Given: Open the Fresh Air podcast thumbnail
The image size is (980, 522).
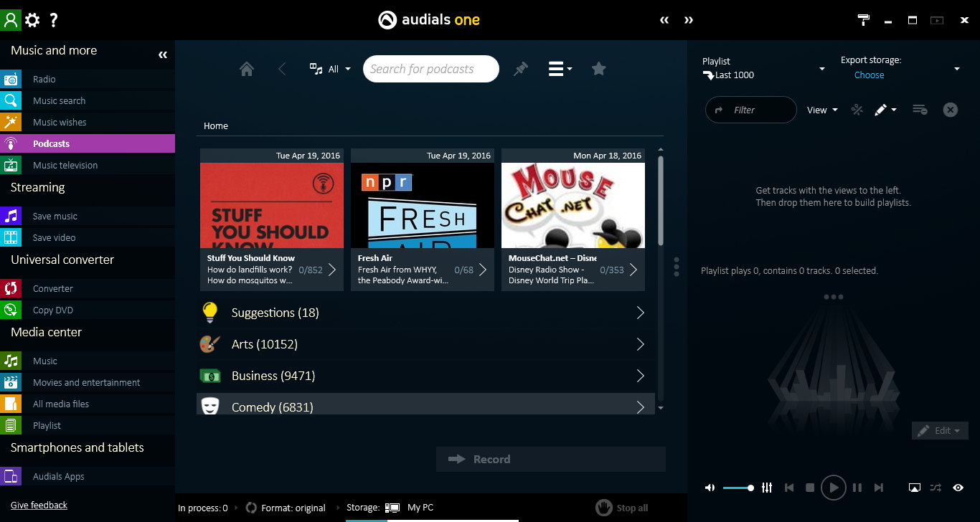Looking at the screenshot, I should [423, 206].
